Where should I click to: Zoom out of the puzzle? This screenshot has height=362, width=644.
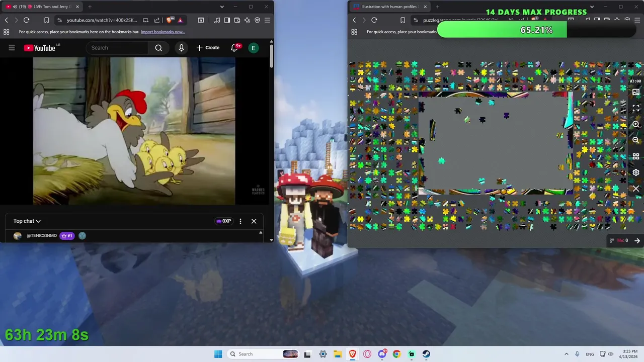tap(636, 140)
